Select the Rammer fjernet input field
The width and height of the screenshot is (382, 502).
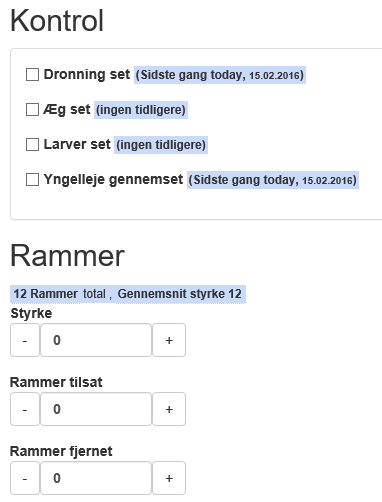point(96,478)
